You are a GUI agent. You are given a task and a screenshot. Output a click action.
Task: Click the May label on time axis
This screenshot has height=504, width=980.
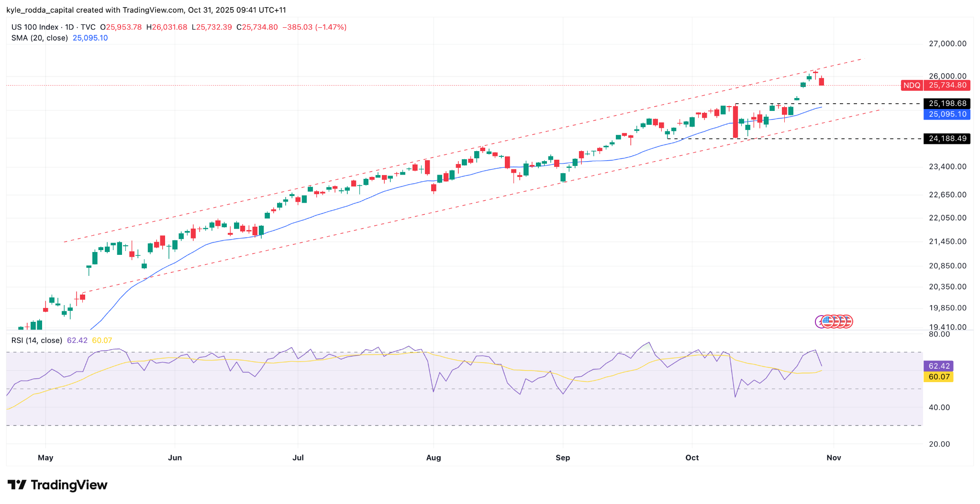pos(45,458)
